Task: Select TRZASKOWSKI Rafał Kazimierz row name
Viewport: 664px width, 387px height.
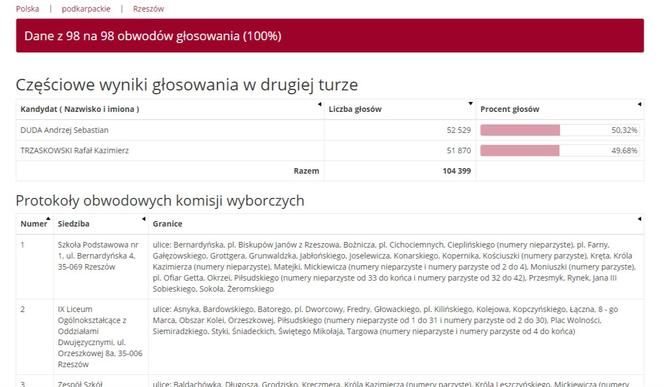Action: [75, 150]
